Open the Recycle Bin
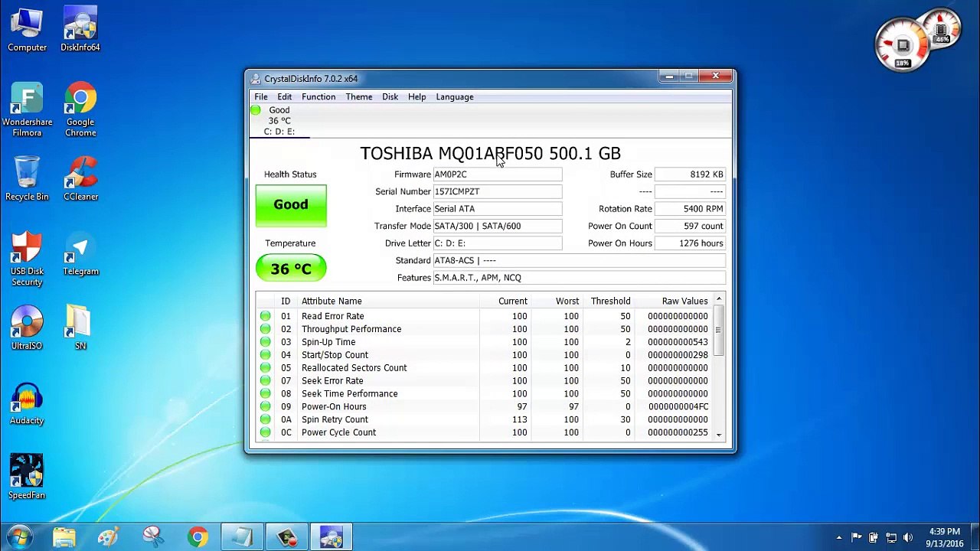Viewport: 980px width, 551px height. [x=27, y=178]
